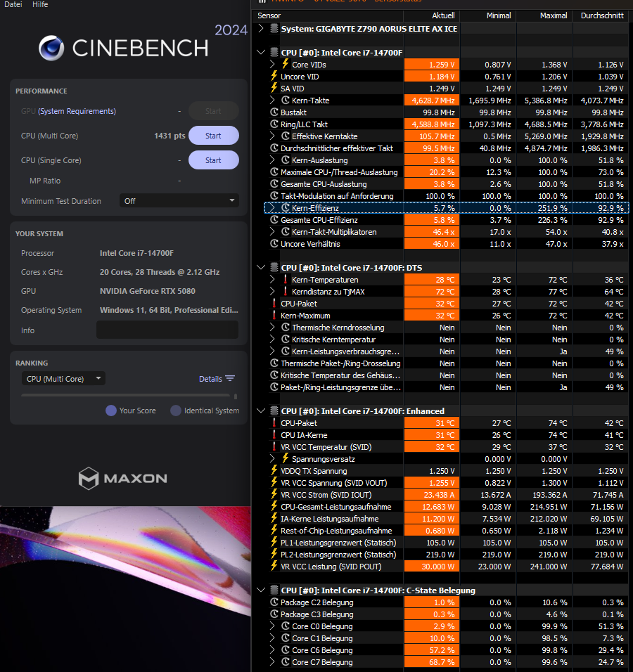Click the Ring/LLC Takt clock icon

coord(274,124)
